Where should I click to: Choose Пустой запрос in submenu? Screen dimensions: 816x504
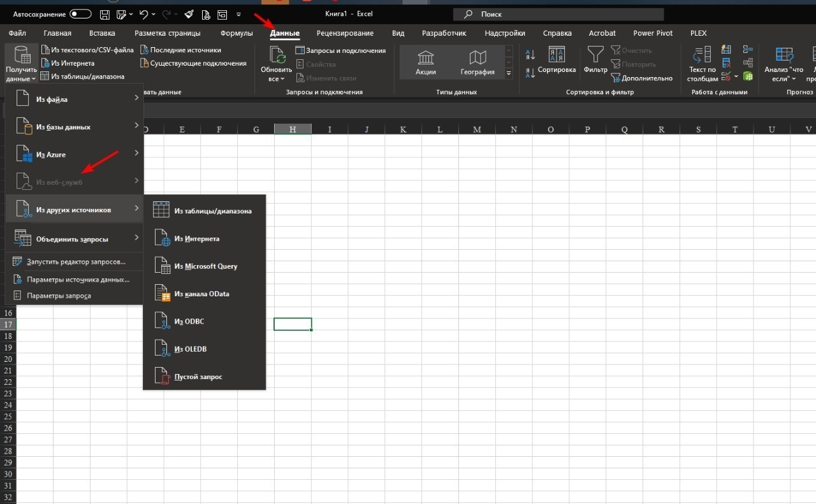coord(204,377)
